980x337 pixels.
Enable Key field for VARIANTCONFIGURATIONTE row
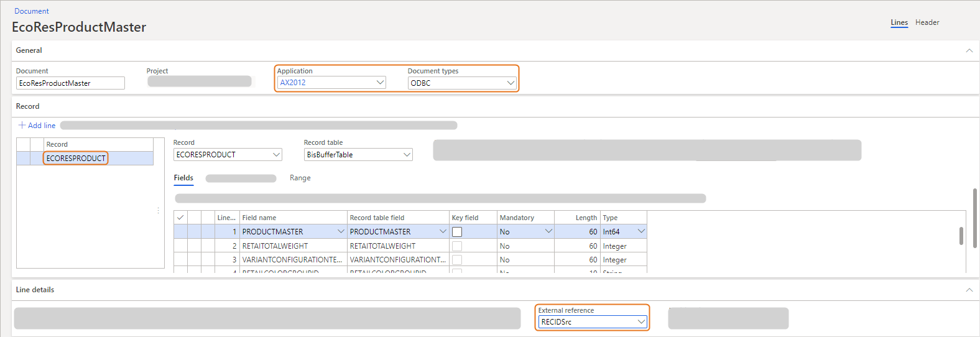[x=457, y=260]
